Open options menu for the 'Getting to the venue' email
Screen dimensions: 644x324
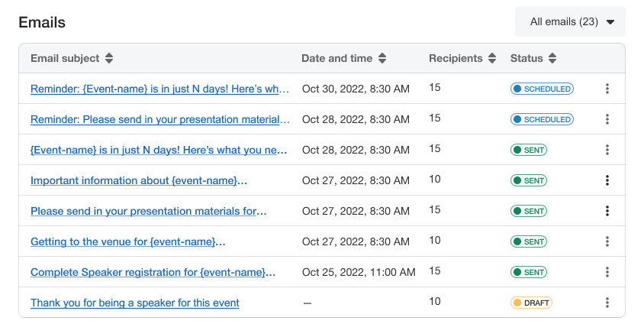(x=607, y=241)
